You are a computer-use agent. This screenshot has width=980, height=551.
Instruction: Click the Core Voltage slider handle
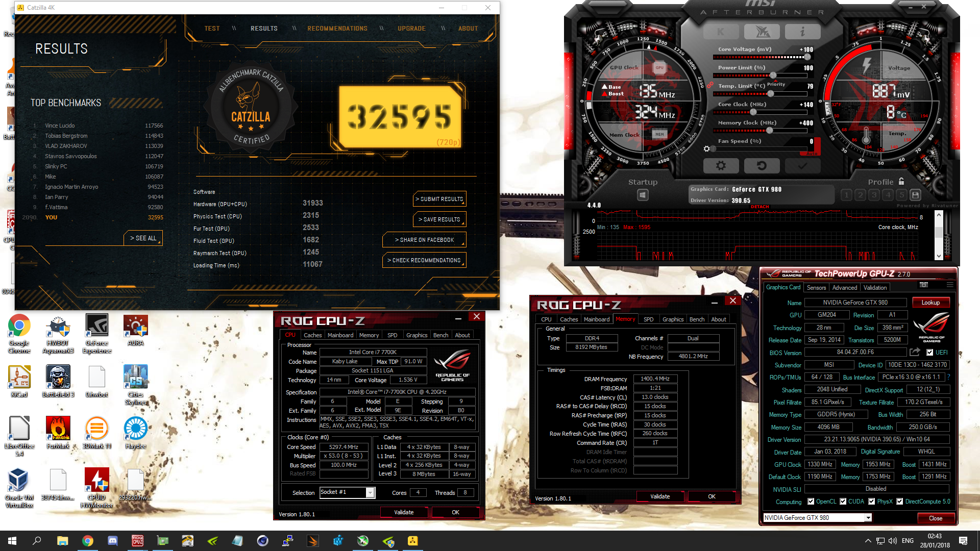[x=807, y=57]
